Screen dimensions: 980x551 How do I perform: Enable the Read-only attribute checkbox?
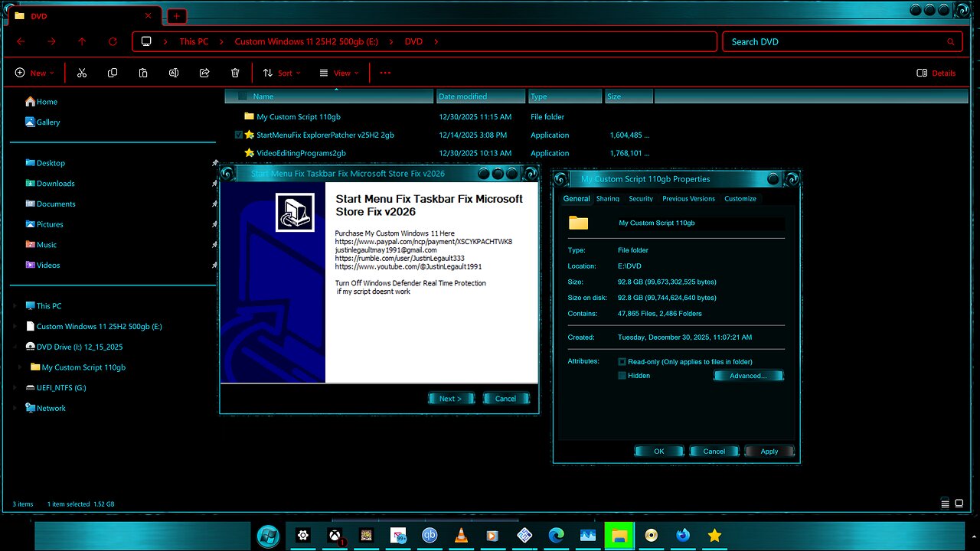click(622, 362)
